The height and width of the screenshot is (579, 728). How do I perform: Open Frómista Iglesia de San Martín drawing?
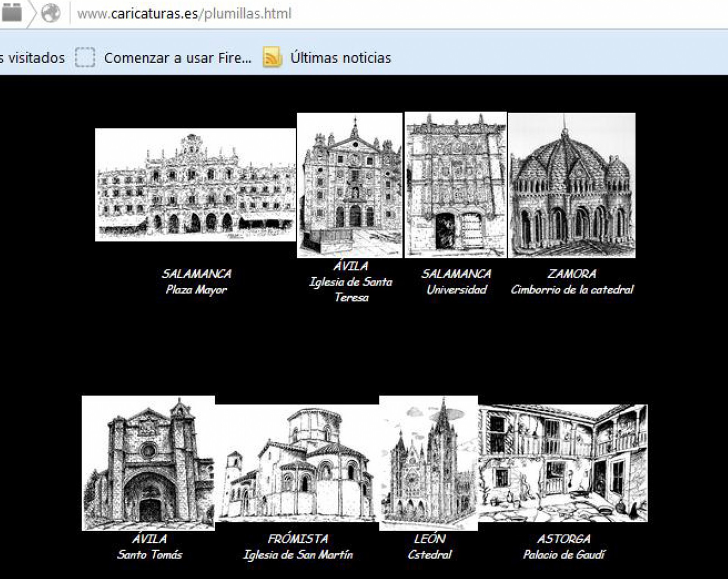click(x=297, y=463)
